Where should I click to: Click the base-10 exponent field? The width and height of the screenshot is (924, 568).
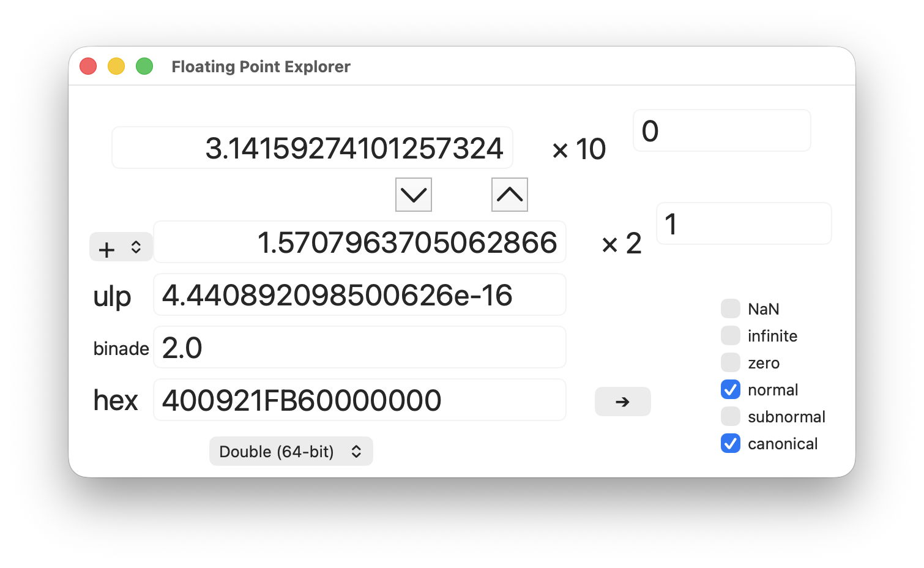pos(722,130)
